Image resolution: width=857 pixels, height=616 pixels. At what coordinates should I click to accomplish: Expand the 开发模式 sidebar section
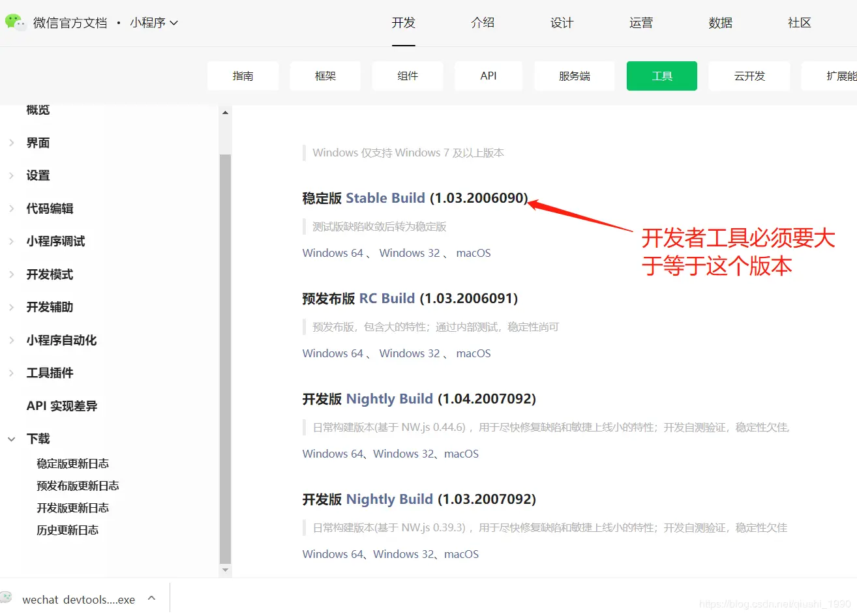pyautogui.click(x=11, y=274)
